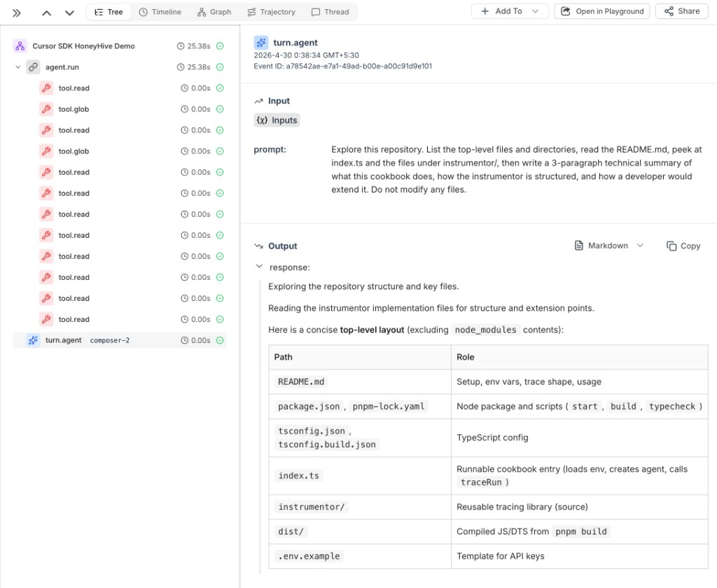
Task: Click the README.md table cell
Action: coord(360,381)
